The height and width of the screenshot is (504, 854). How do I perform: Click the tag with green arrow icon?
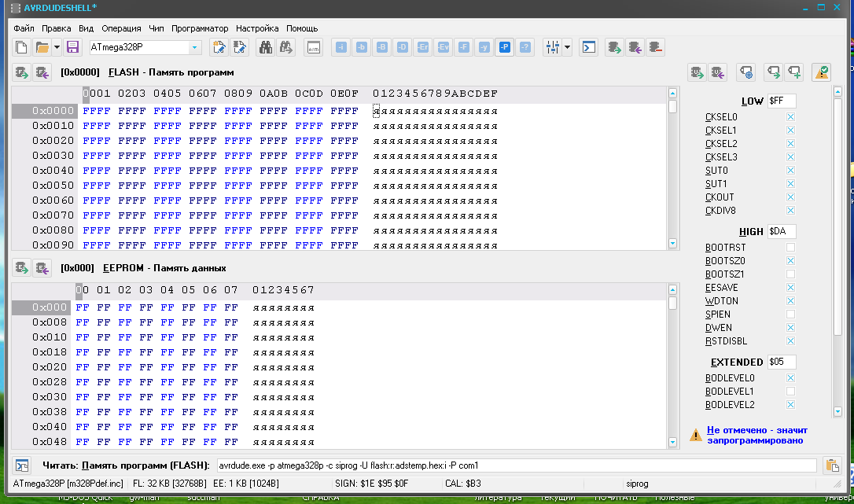(773, 72)
